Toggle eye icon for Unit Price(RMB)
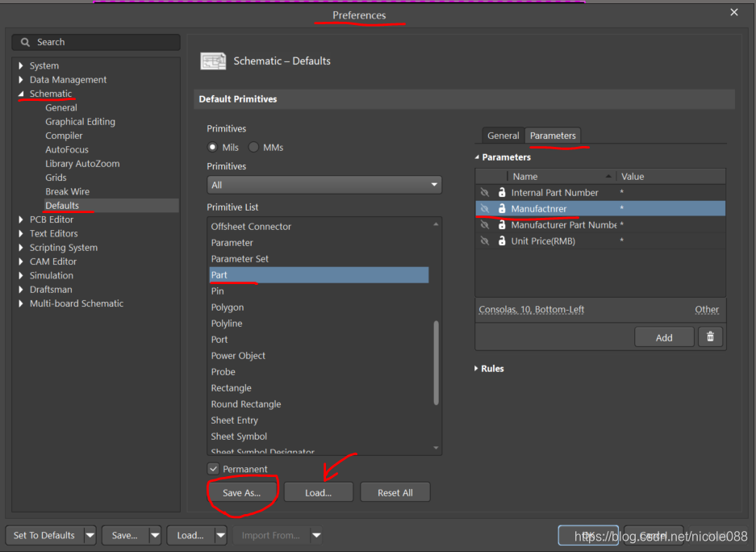The width and height of the screenshot is (756, 552). tap(485, 241)
